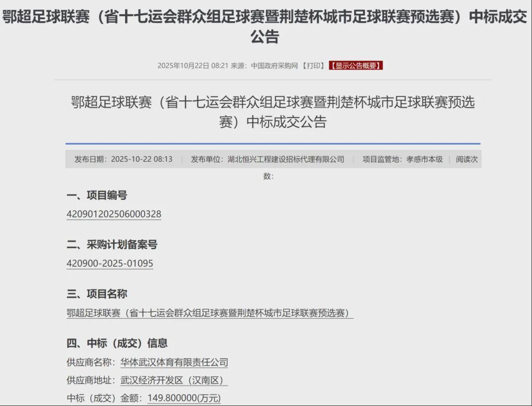Click the 中国政府采购网 source text
This screenshot has width=532, height=406.
click(274, 66)
